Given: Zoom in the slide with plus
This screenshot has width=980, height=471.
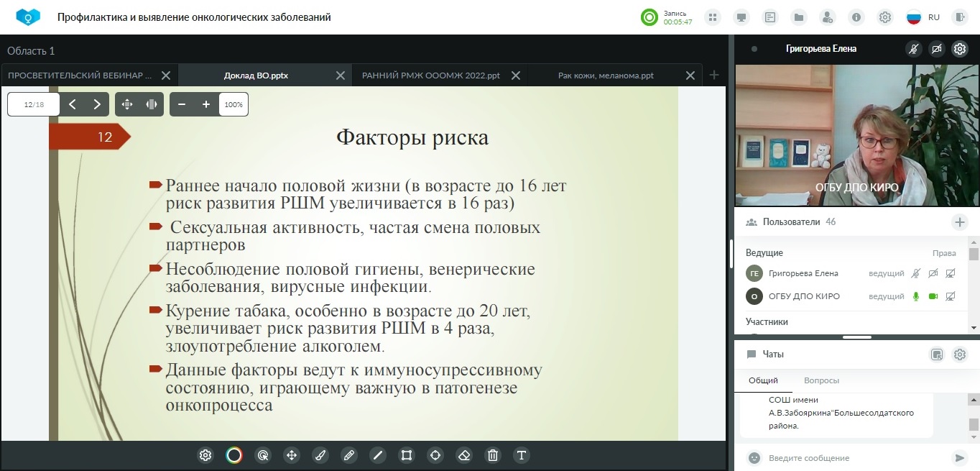Looking at the screenshot, I should pos(206,104).
